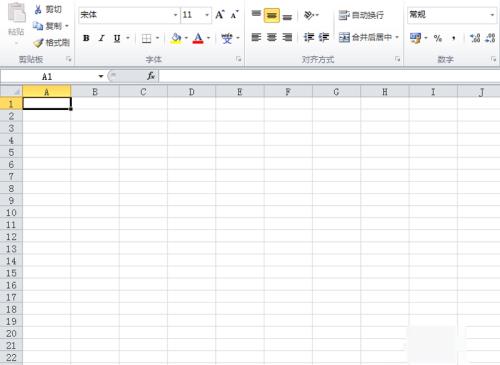Decrease font size with small A icon
The image size is (500, 365).
[x=235, y=15]
